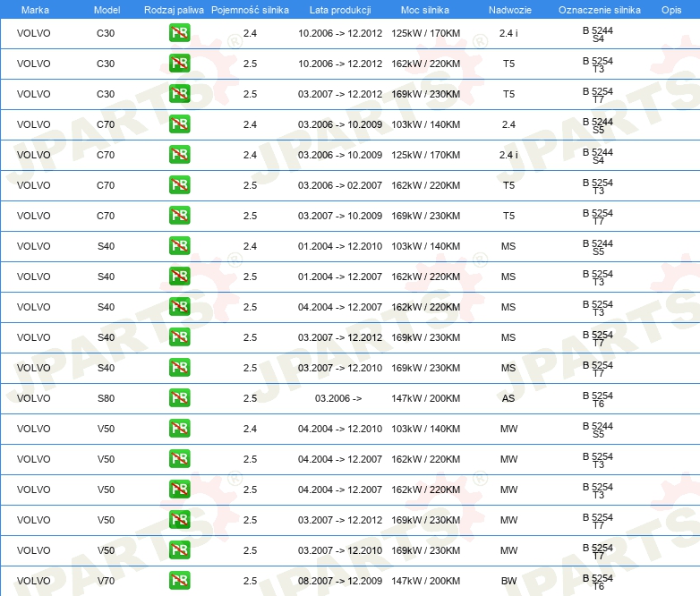Click the AS body type cell
700x596 pixels.
tap(508, 398)
